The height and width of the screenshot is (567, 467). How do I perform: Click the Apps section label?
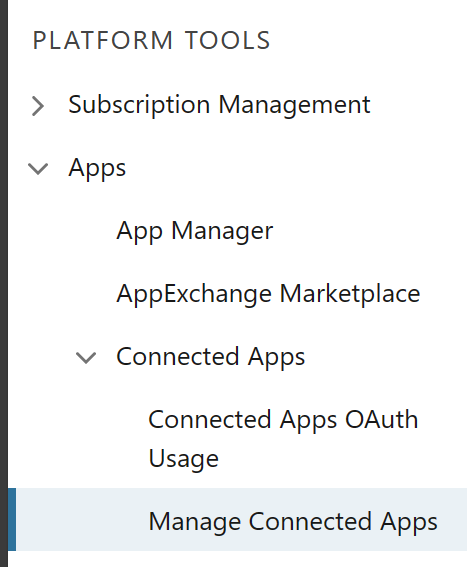point(97,169)
